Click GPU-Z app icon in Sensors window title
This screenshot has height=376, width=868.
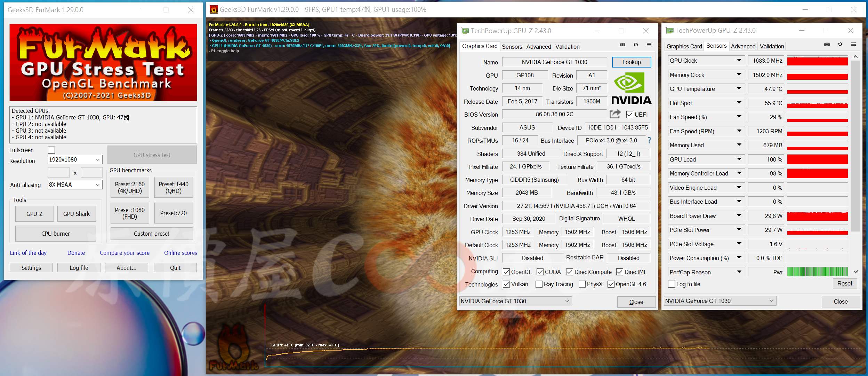coord(669,30)
